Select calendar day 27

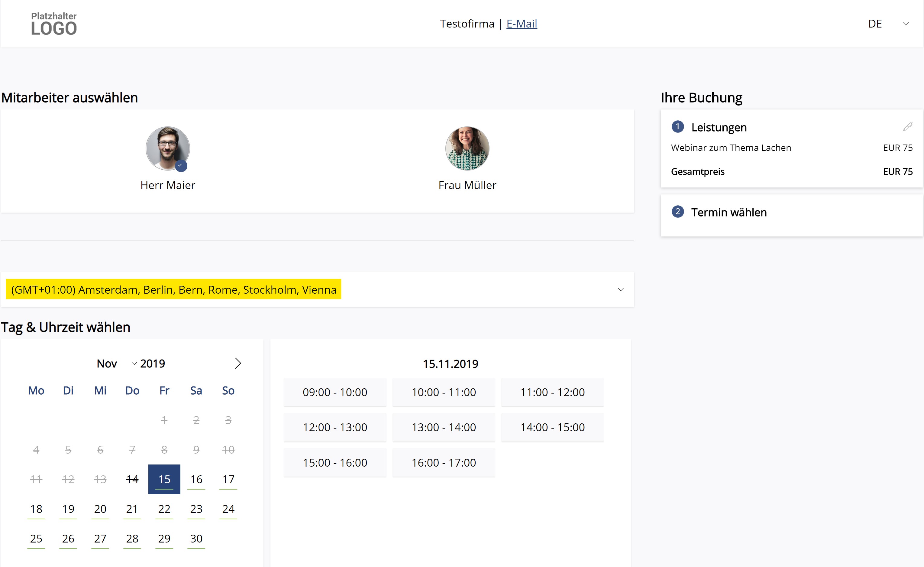[x=100, y=539]
